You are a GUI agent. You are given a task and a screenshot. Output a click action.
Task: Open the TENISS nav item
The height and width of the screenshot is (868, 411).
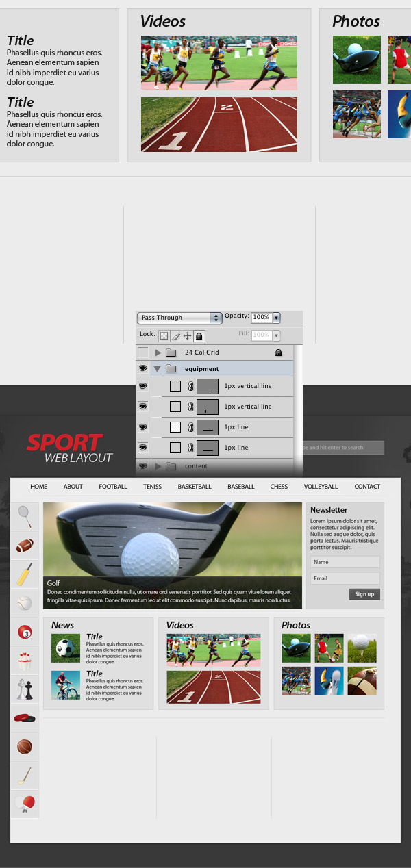click(153, 487)
